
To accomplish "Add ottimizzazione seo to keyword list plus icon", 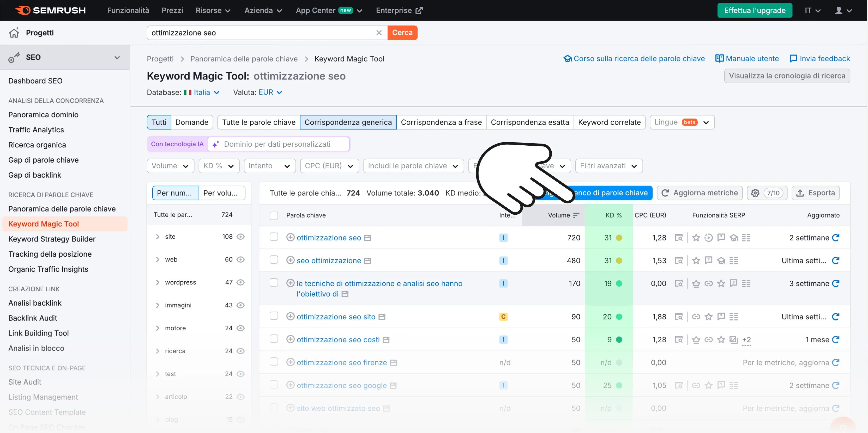I will point(290,237).
